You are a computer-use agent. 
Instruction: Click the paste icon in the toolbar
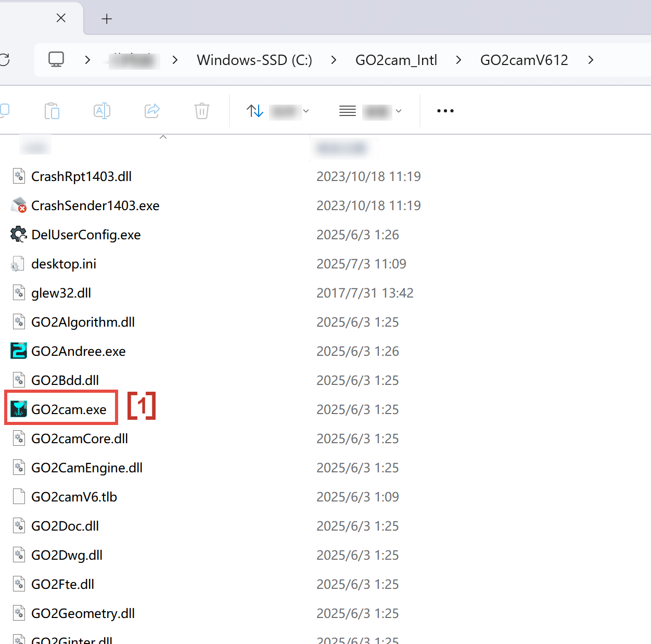point(52,111)
